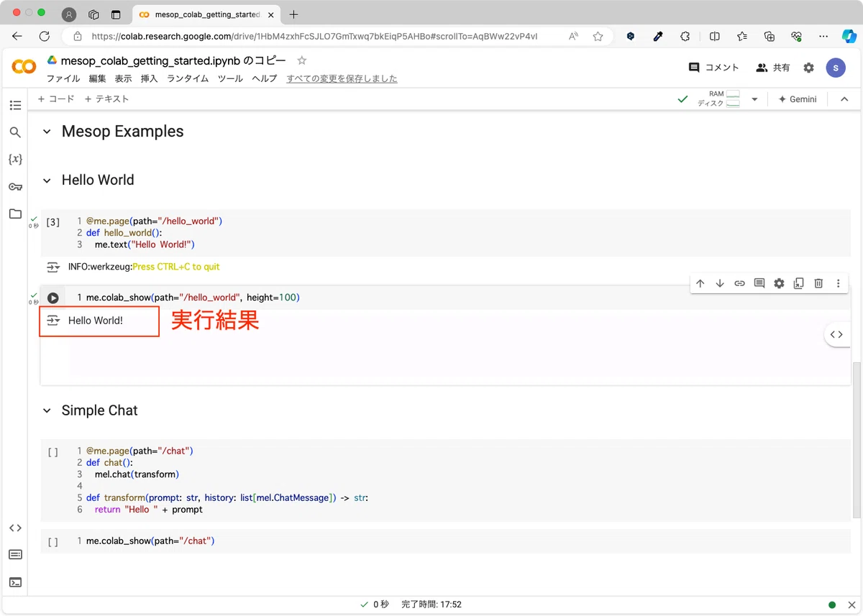Open the selected cell's three-dot more menu

838,284
